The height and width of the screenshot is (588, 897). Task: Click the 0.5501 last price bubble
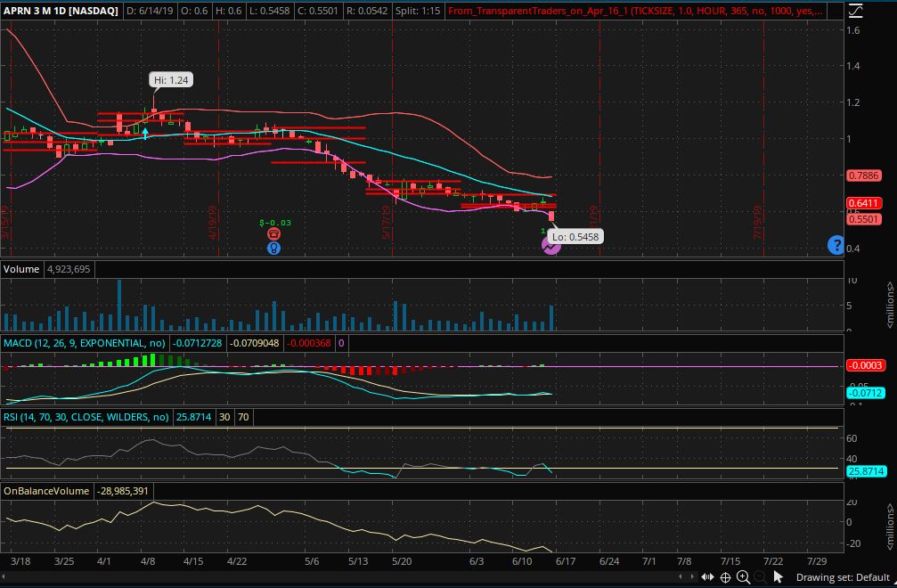click(864, 219)
